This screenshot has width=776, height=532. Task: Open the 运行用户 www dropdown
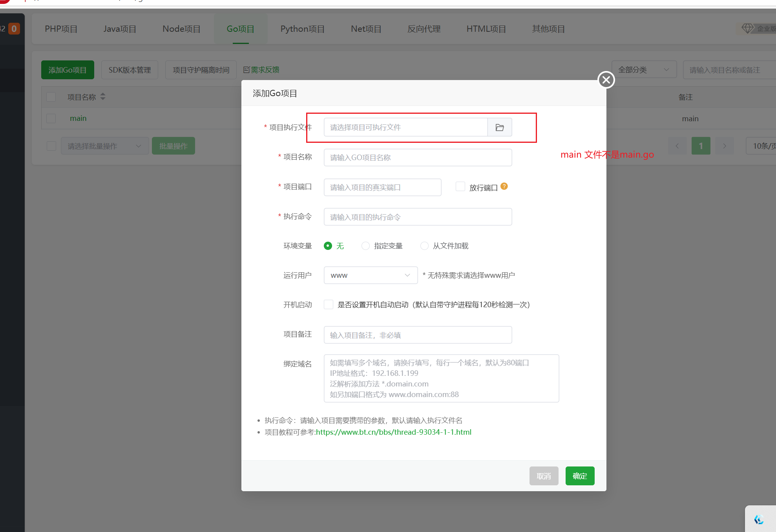point(371,275)
